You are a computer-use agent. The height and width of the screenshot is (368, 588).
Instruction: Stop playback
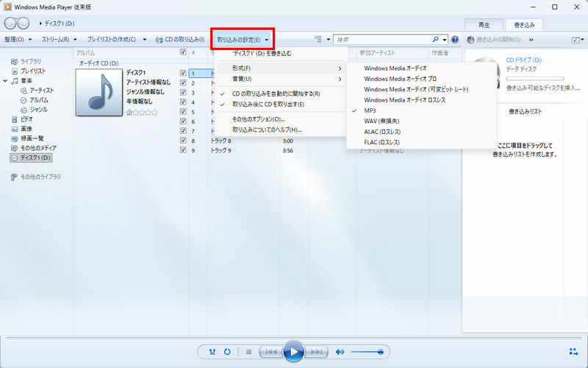click(x=248, y=352)
